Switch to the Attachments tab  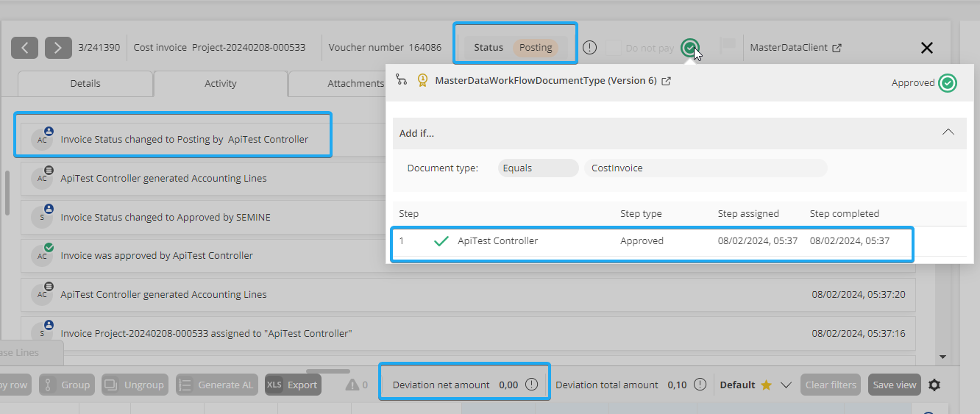355,84
